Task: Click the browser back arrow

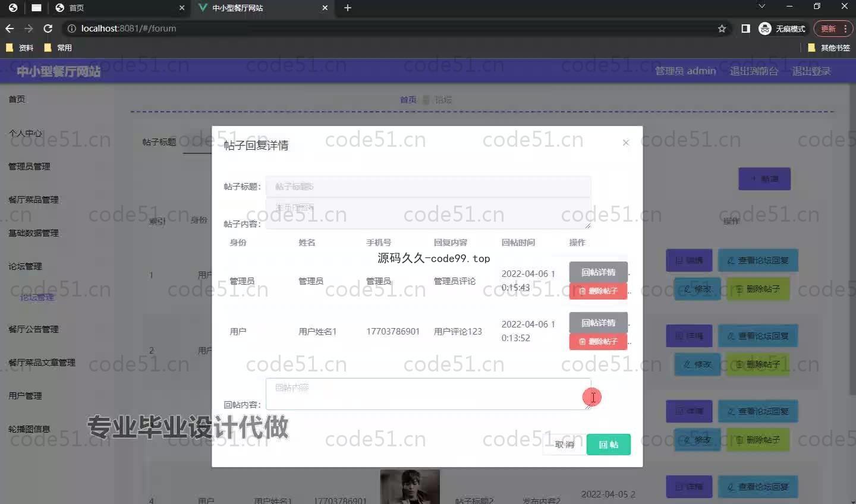Action: click(x=10, y=29)
